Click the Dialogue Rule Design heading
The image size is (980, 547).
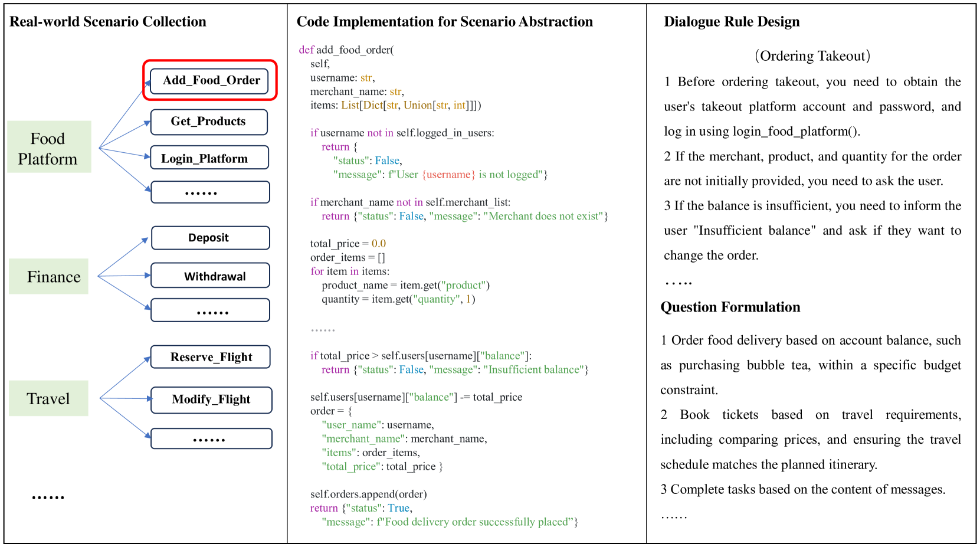732,22
